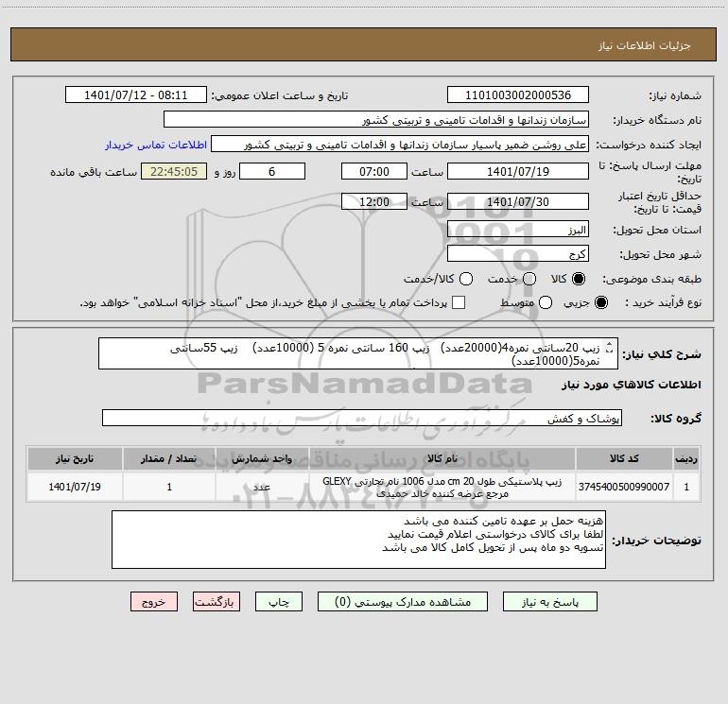Click the deadline time field 07:00
This screenshot has width=728, height=704.
(x=374, y=171)
